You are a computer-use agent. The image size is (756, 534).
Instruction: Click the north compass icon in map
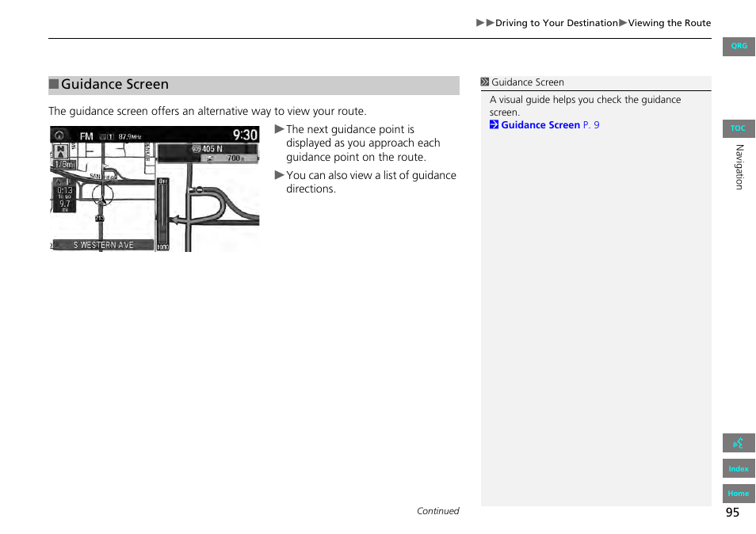coord(60,151)
